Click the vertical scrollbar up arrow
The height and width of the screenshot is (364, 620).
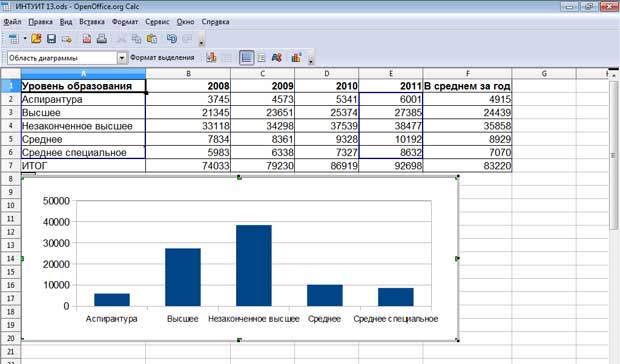pyautogui.click(x=613, y=75)
